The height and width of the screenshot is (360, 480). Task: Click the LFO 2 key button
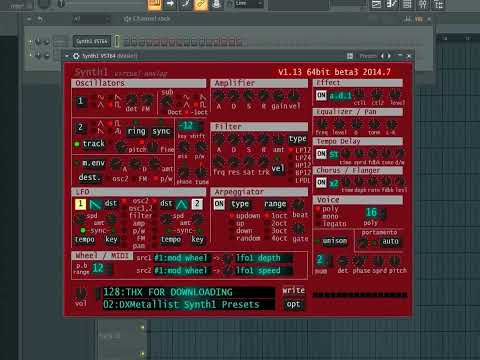point(197,240)
